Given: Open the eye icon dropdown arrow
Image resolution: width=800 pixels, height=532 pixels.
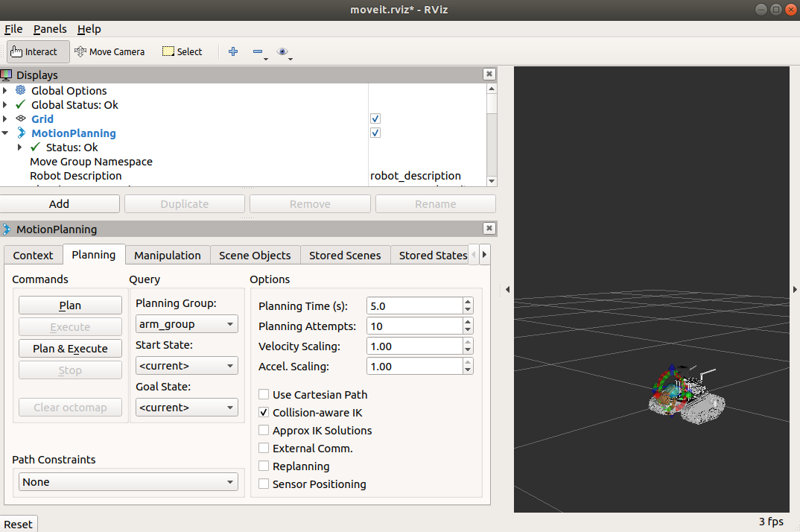Looking at the screenshot, I should 291,59.
